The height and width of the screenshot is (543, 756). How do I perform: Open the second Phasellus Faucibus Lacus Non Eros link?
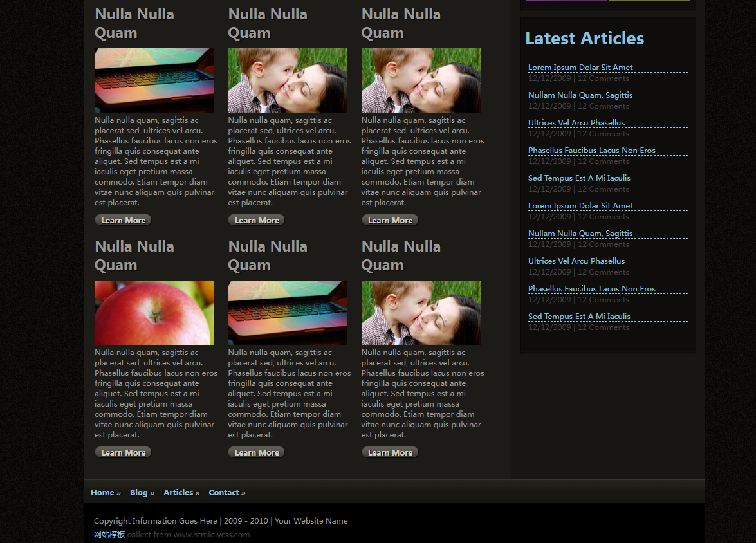(592, 289)
